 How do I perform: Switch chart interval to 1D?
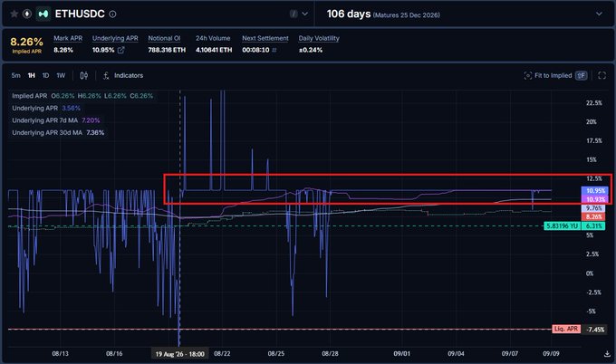45,75
